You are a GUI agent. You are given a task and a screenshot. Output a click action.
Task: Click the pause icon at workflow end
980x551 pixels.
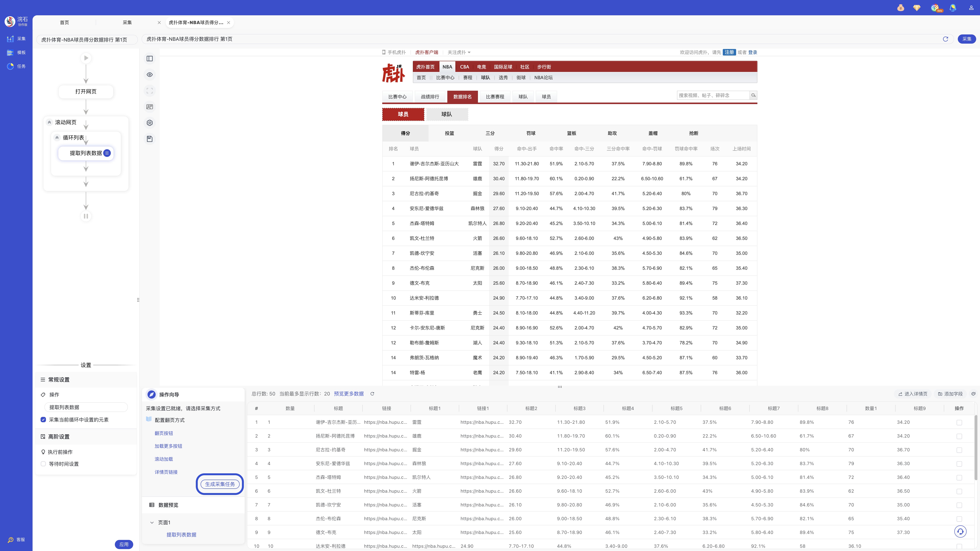86,216
